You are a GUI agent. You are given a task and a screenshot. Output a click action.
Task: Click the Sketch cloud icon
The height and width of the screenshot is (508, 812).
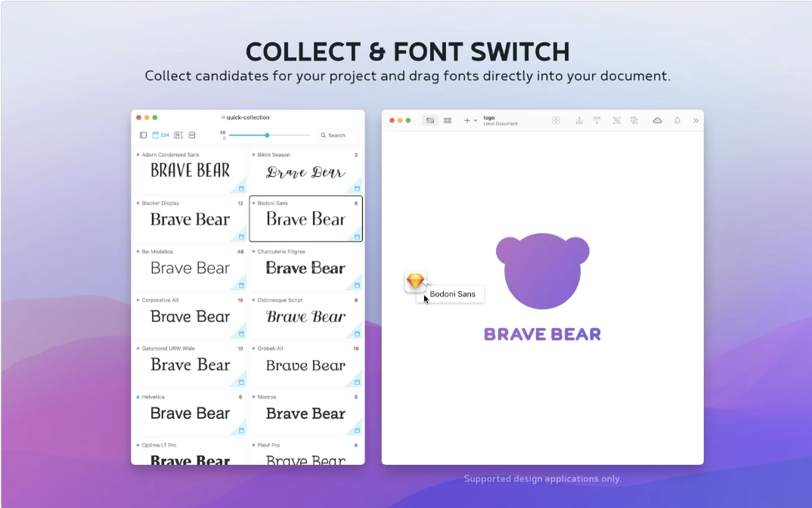657,120
